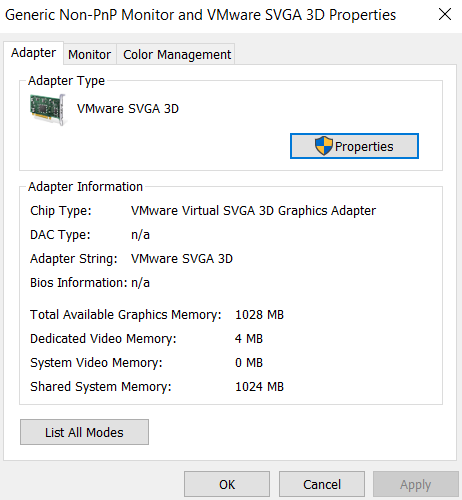462x500 pixels.
Task: Click the Adapter String value
Action: click(182, 259)
